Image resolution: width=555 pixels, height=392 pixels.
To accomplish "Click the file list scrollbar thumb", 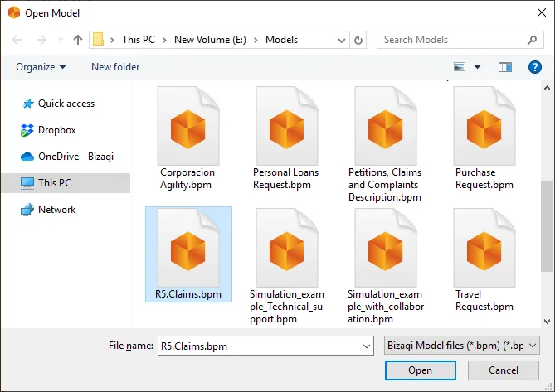I will [547, 226].
